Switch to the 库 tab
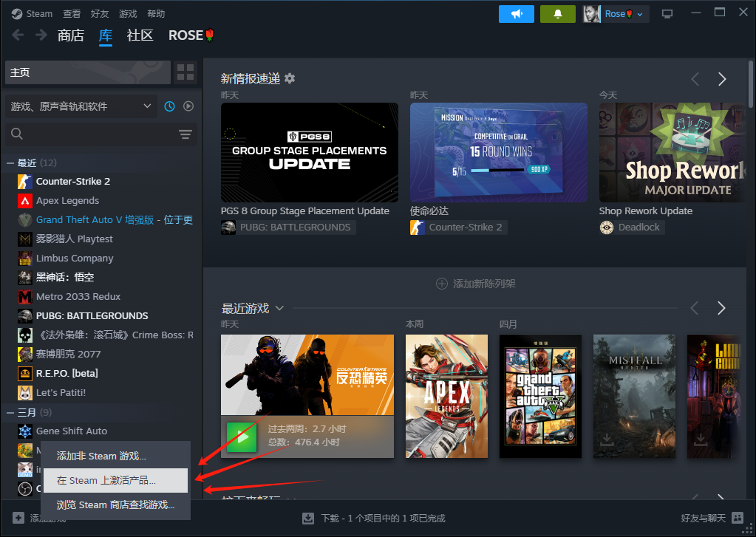This screenshot has width=756, height=537. point(106,35)
